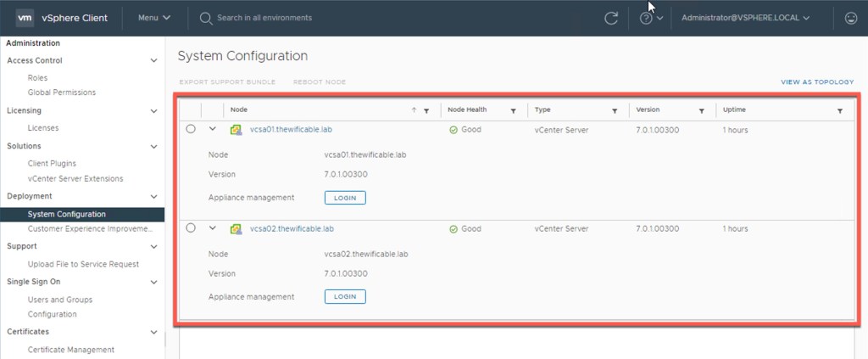Click the Version column filter icon
This screenshot has height=359, width=868.
tap(701, 110)
